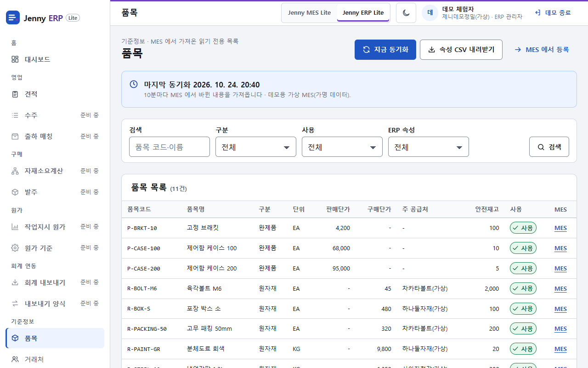Click the 고무 패킹 50mm item name

(x=209, y=329)
